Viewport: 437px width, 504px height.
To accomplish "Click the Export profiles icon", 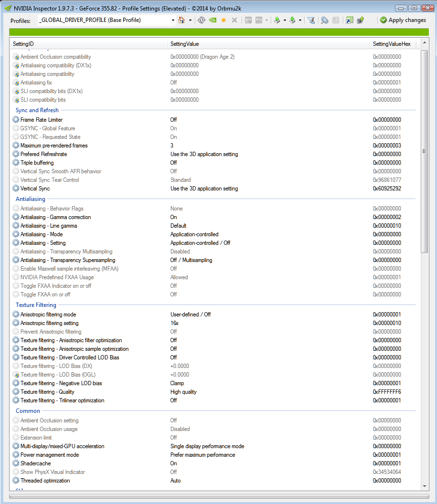I will pyautogui.click(x=277, y=20).
